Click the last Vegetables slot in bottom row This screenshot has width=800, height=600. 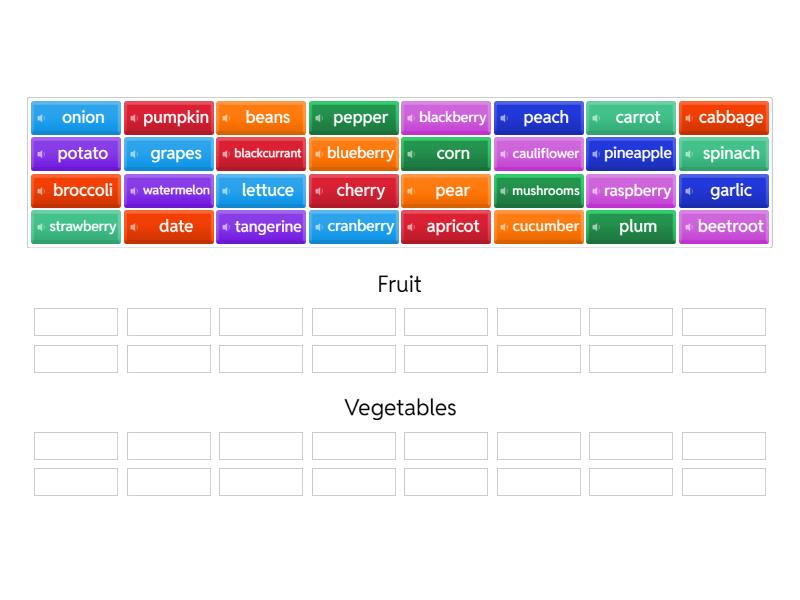click(x=723, y=482)
